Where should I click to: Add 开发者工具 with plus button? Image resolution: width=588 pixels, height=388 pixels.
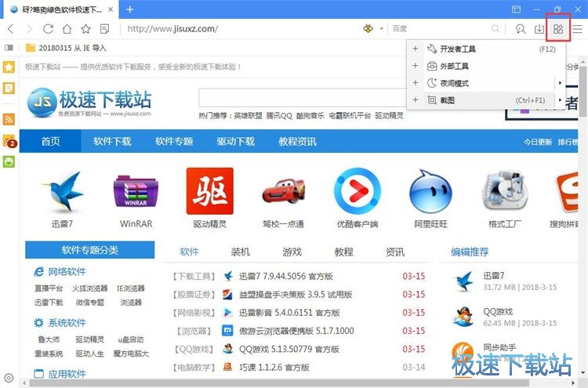(x=415, y=49)
